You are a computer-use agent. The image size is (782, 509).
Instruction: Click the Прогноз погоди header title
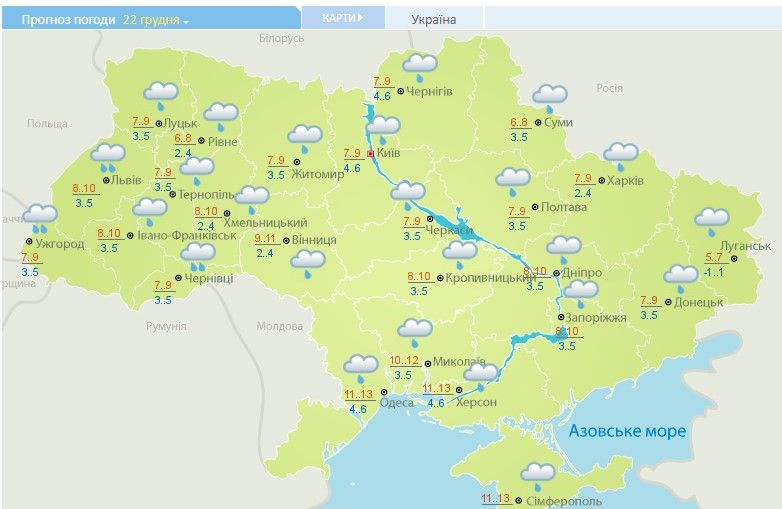coord(68,20)
